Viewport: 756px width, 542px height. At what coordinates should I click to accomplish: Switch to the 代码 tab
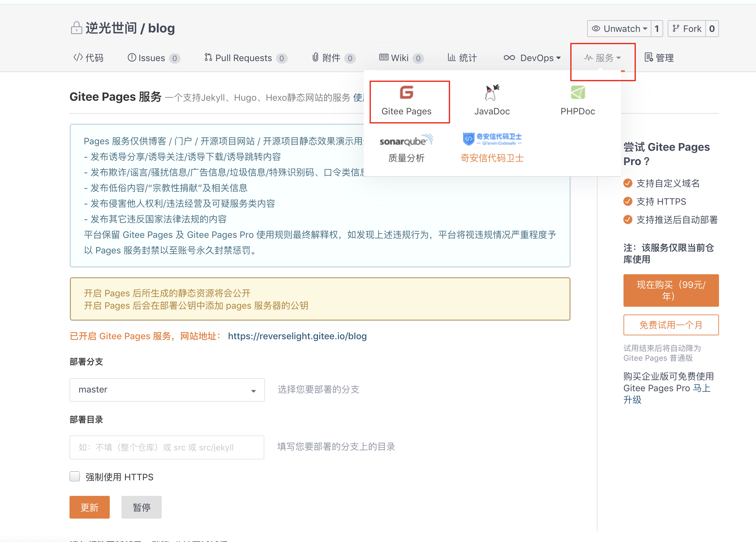coord(88,58)
